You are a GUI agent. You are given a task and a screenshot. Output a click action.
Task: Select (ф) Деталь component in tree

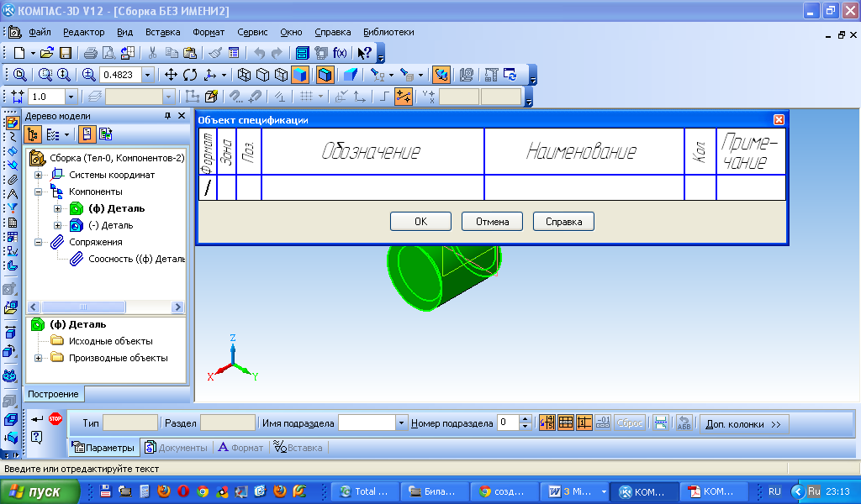point(116,208)
